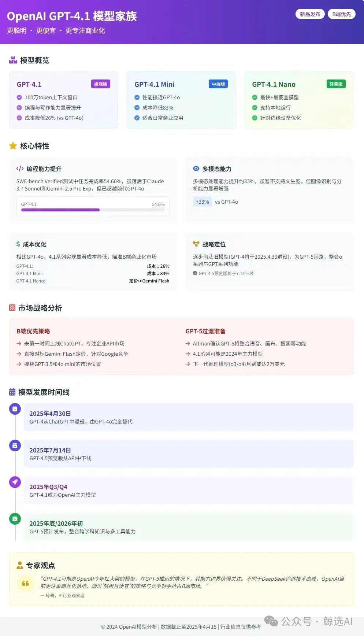Image resolution: width=364 pixels, height=636 pixels.
Task: Click check icon beside 100万token上下文窗口
Action: (x=19, y=97)
